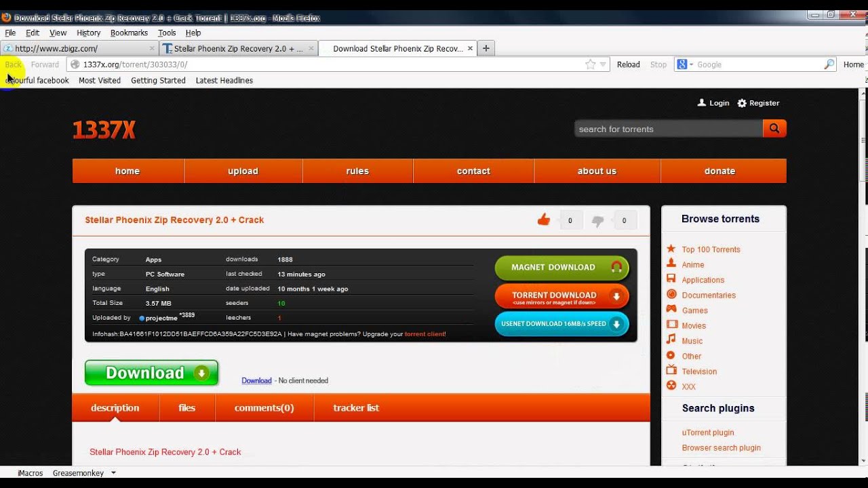Open the View menu
The height and width of the screenshot is (488, 868).
(x=58, y=33)
